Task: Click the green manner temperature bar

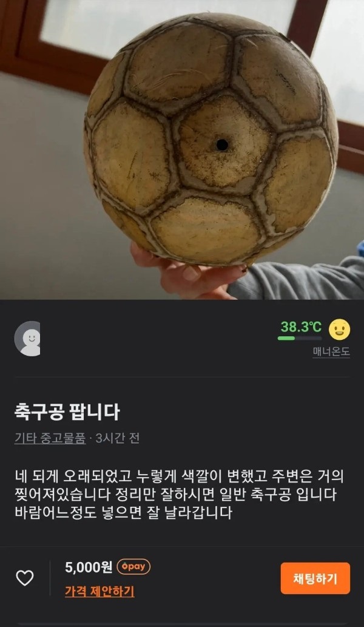Action: [299, 338]
